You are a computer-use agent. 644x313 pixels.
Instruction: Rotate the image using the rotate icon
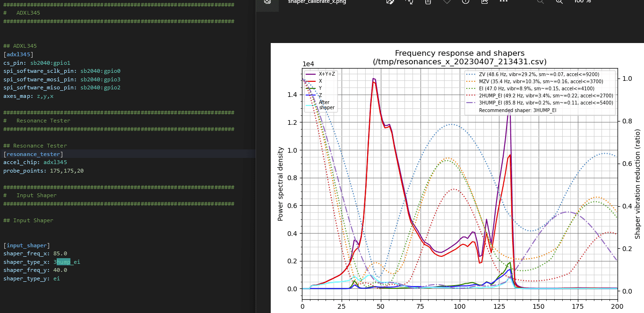click(x=409, y=1)
